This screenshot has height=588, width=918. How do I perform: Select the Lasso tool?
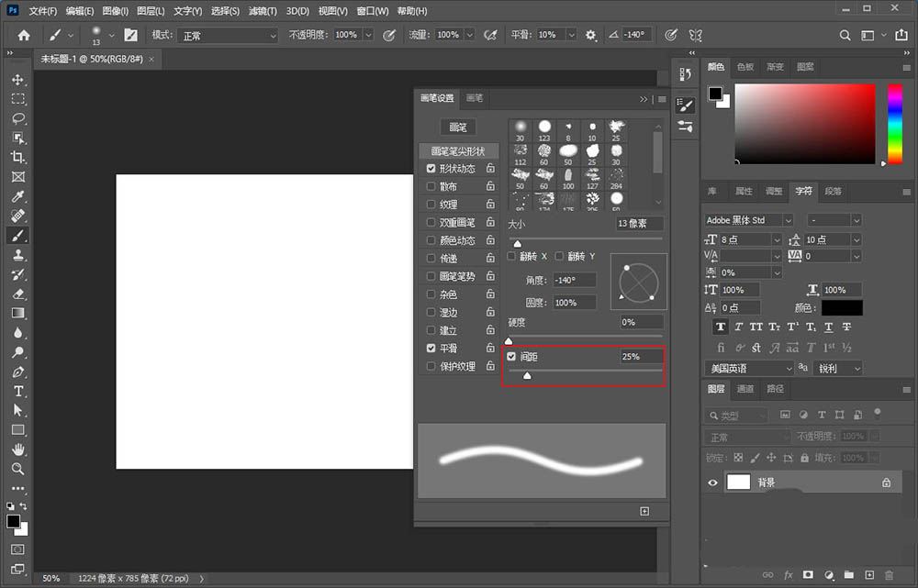17,119
